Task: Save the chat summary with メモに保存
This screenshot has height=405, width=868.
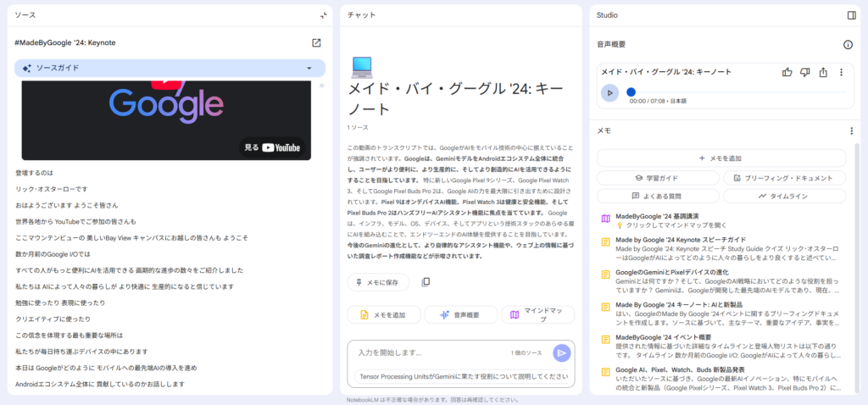Action: (378, 282)
